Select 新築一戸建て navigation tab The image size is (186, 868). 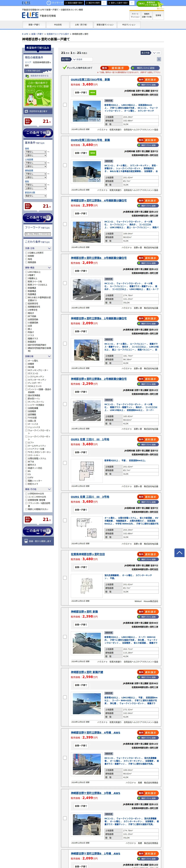tap(34, 25)
